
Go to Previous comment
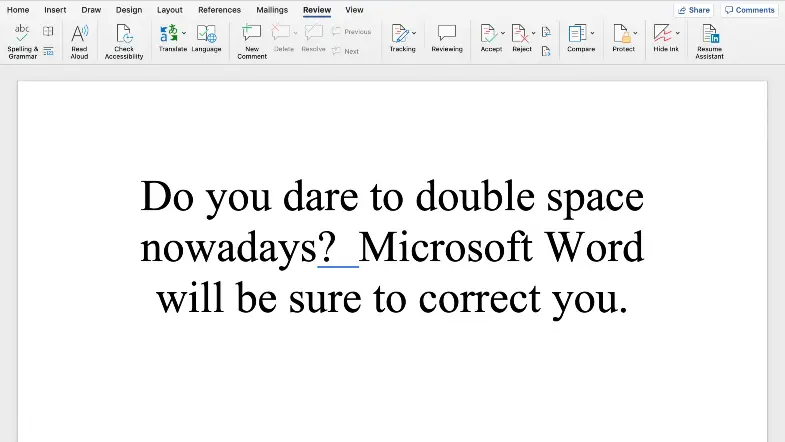[x=351, y=32]
